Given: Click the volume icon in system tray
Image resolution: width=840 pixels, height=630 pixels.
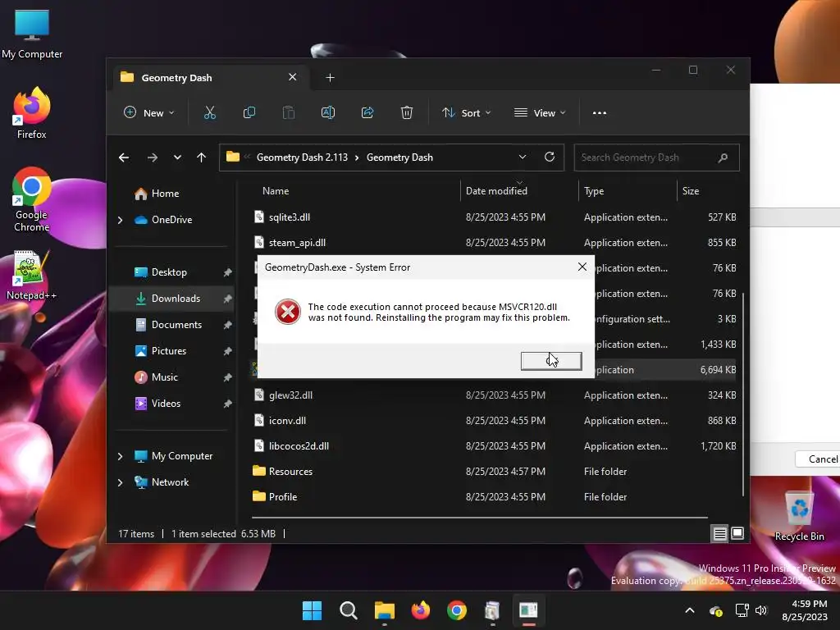Looking at the screenshot, I should pyautogui.click(x=761, y=610).
